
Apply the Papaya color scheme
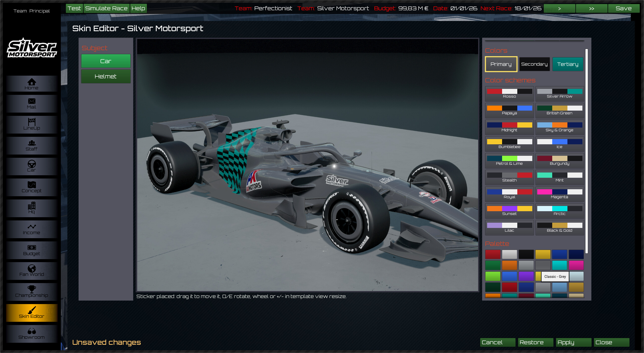pyautogui.click(x=509, y=111)
